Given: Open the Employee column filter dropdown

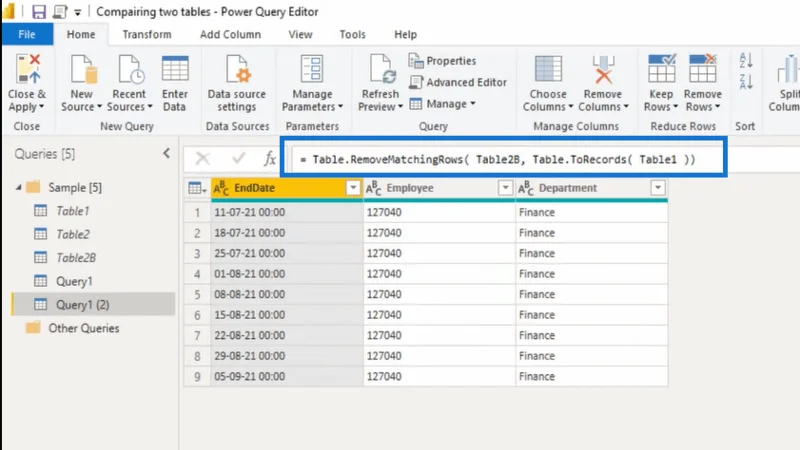Looking at the screenshot, I should [x=506, y=188].
